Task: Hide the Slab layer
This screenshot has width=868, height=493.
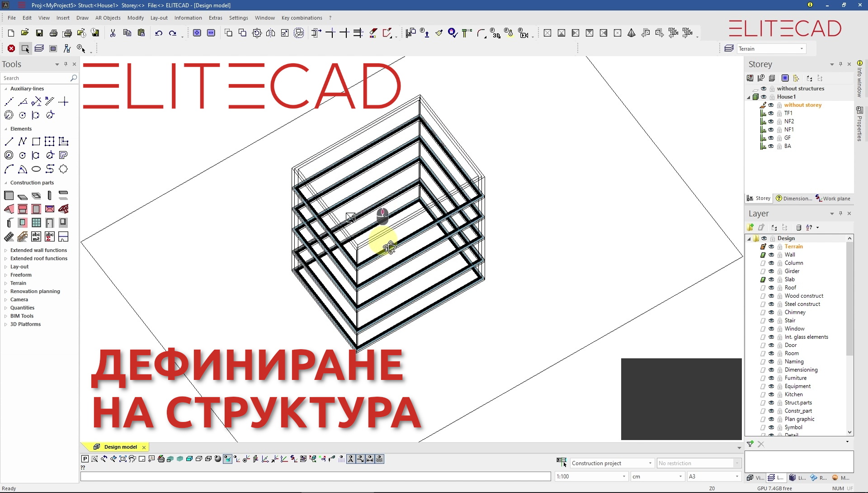Action: click(x=772, y=280)
